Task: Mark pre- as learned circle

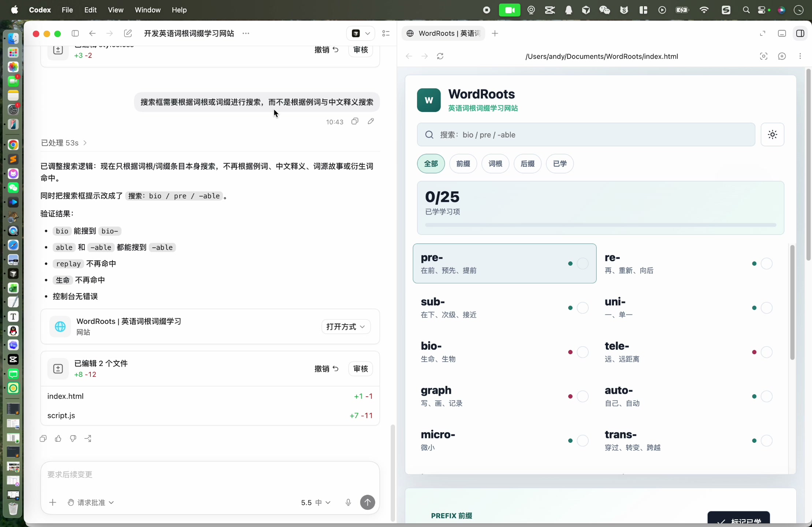Action: click(x=583, y=263)
